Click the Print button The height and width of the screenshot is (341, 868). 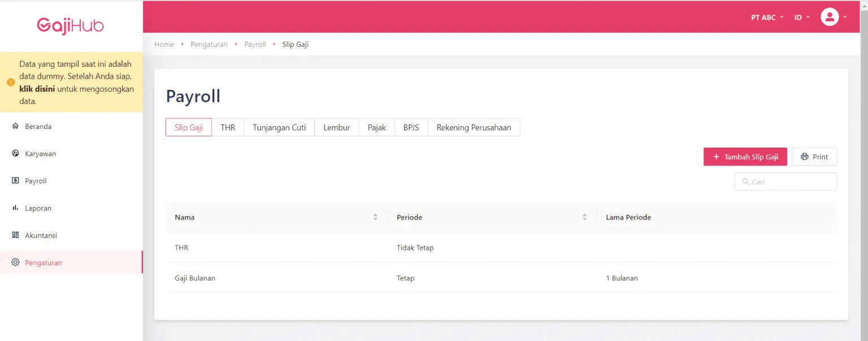(814, 157)
